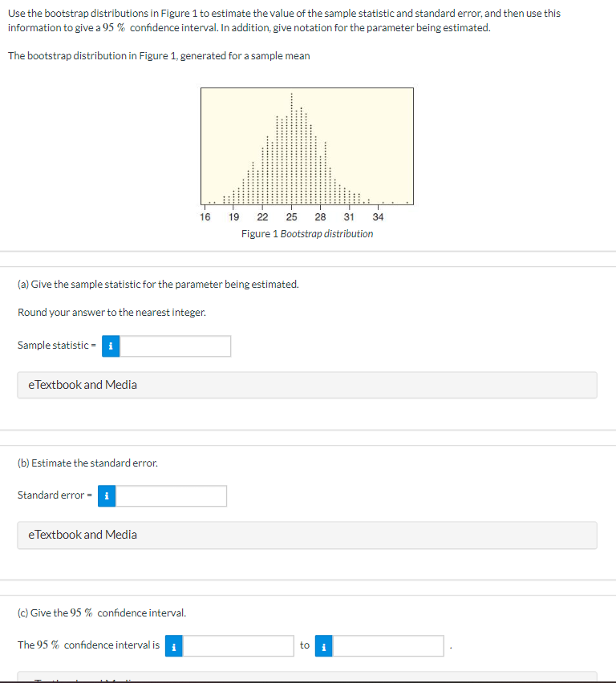Click the eTextbook and Media bar below Sample statistic

[307, 385]
